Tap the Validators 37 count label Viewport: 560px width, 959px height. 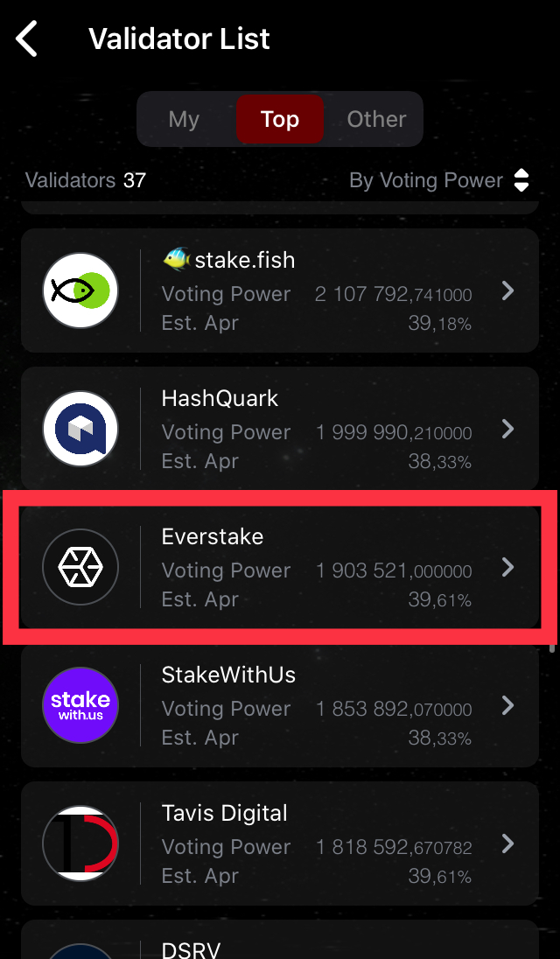click(x=86, y=180)
